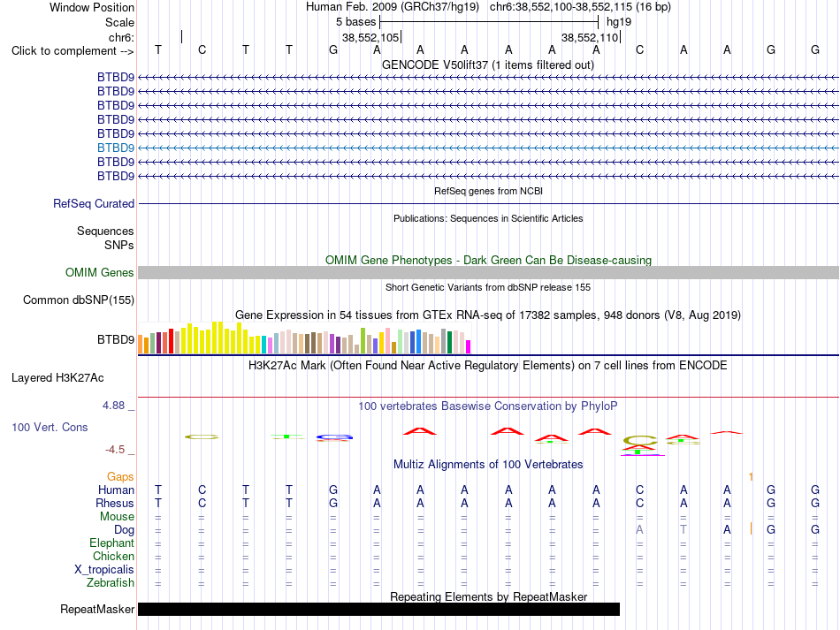Click the Zebrafish species label
This screenshot has height=630, width=840.
tap(111, 582)
